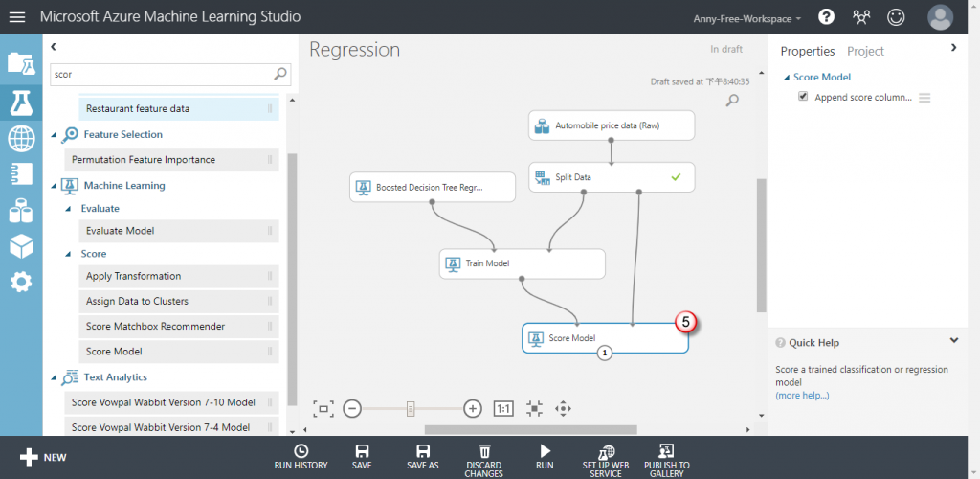Click Publish to Gallery
Screen dimensions: 980x479
[667, 461]
